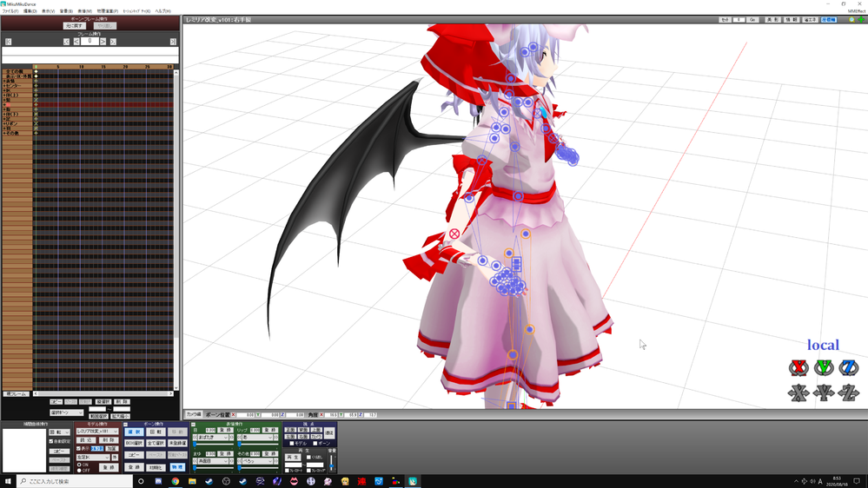Open File Explorer from the taskbar
The height and width of the screenshot is (488, 868).
coord(192,481)
